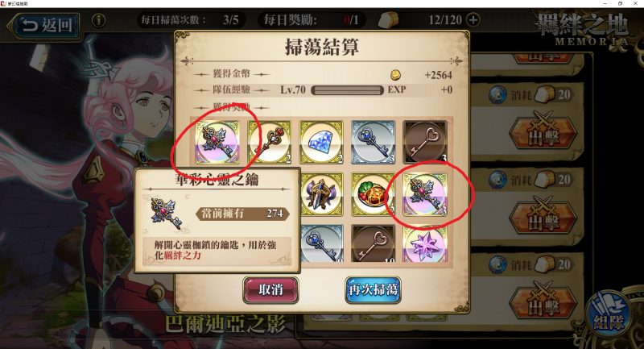This screenshot has height=349, width=644.
Task: Select the red gold key reward
Action: 270,142
